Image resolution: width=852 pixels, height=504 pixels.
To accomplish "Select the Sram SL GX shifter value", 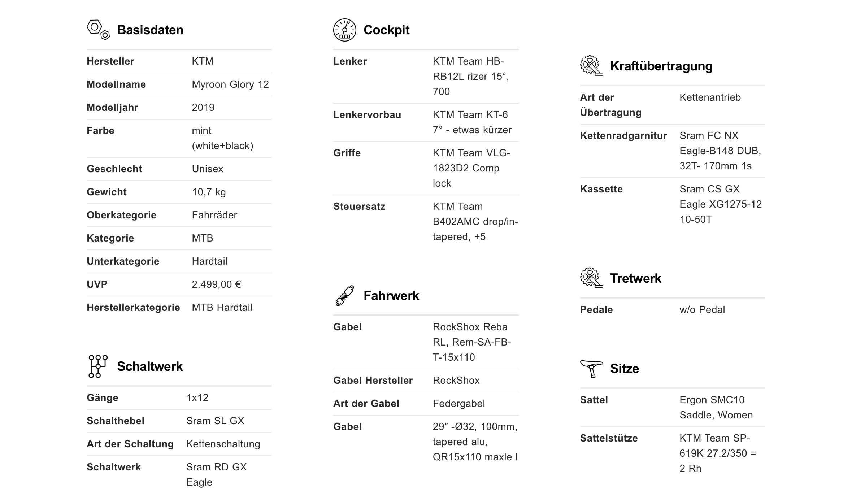I will pos(215,421).
